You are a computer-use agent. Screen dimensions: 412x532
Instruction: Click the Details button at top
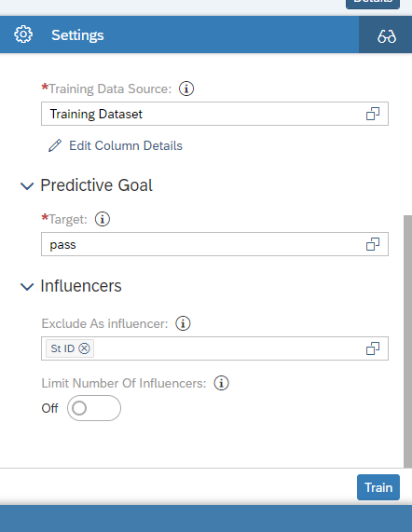click(373, 3)
